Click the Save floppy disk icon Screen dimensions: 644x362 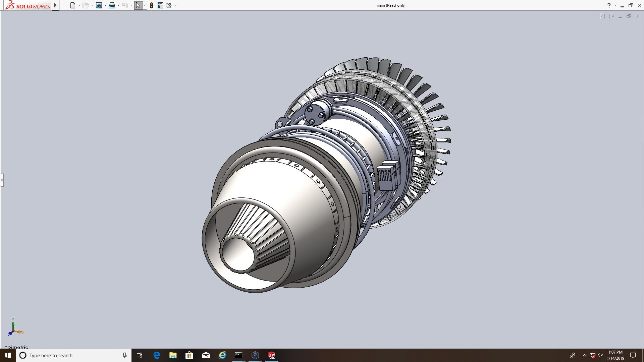[99, 5]
